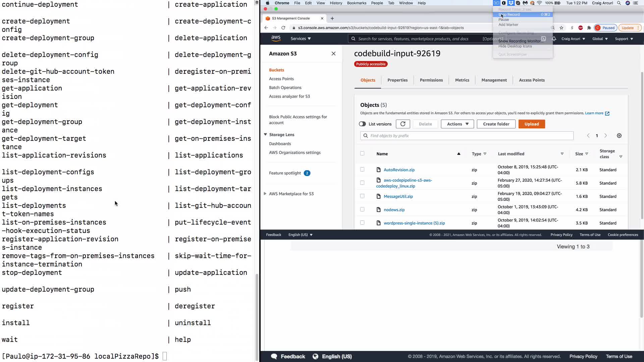Click the refresh objects icon button
Screen dimensions: 644x362
[402, 124]
